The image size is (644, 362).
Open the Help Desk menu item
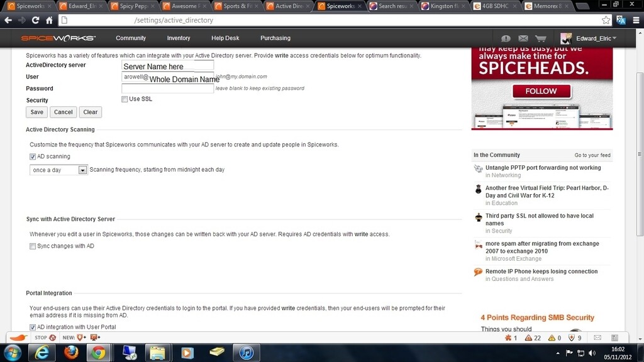[x=225, y=38]
